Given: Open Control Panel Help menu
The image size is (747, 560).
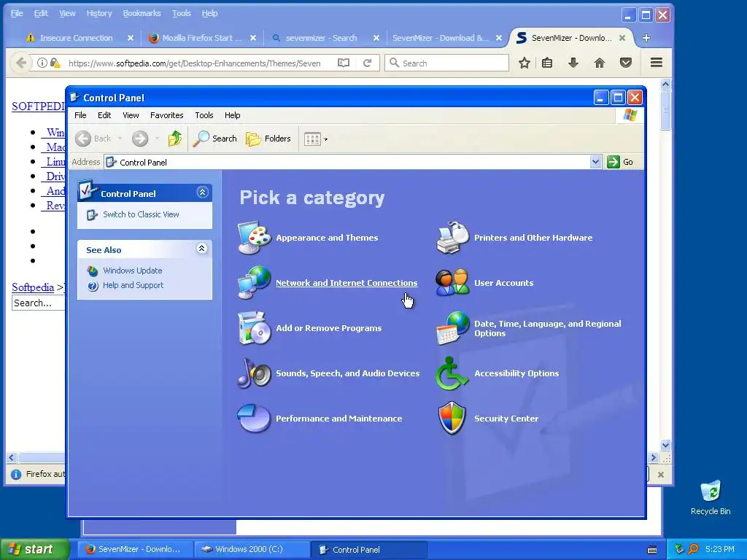Looking at the screenshot, I should 232,115.
